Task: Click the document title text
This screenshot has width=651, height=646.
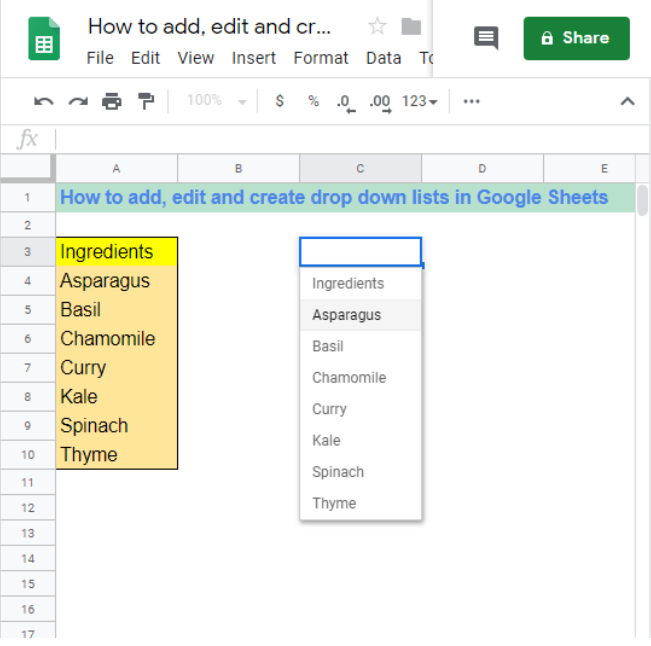Action: pos(209,27)
